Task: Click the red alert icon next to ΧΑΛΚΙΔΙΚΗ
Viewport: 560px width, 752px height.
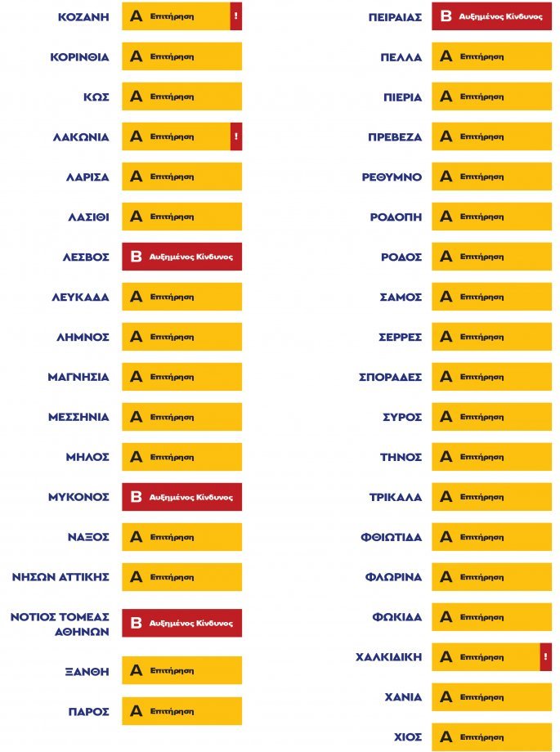Action: (x=545, y=657)
